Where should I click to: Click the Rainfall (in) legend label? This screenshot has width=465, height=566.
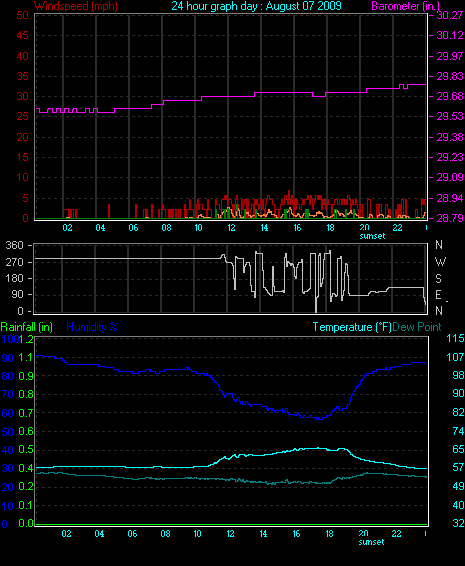click(27, 327)
